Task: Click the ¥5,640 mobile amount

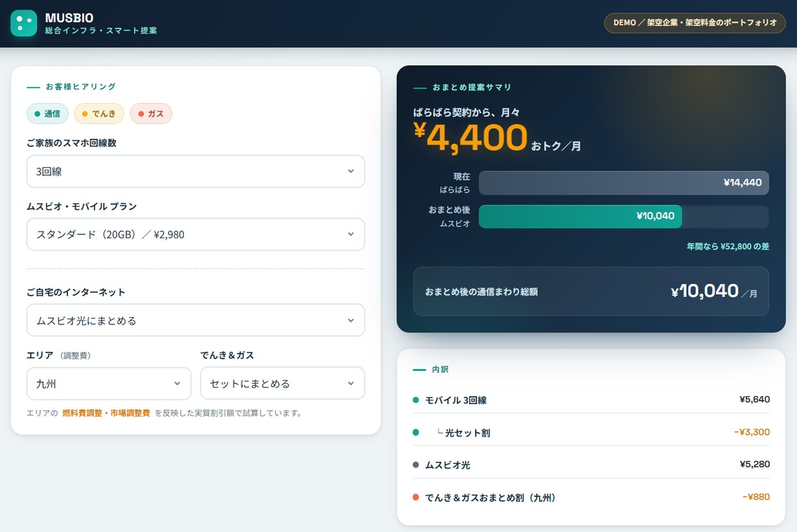Action: pyautogui.click(x=755, y=399)
